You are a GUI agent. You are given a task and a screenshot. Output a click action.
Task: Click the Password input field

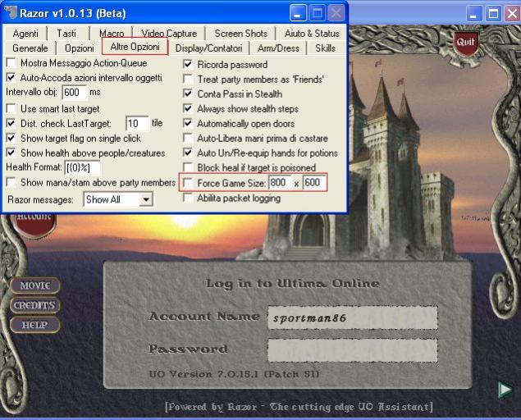coord(352,350)
